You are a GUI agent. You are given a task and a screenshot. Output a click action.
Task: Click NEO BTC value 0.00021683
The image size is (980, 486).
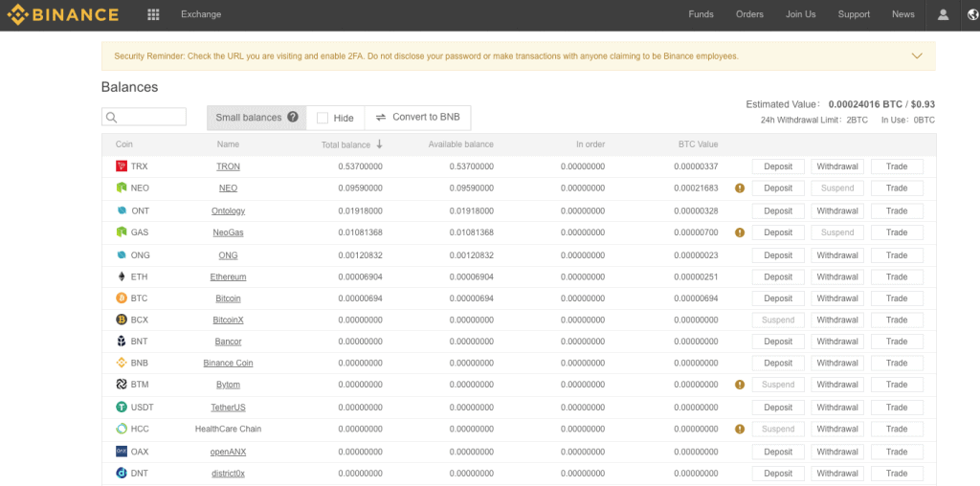coord(696,188)
